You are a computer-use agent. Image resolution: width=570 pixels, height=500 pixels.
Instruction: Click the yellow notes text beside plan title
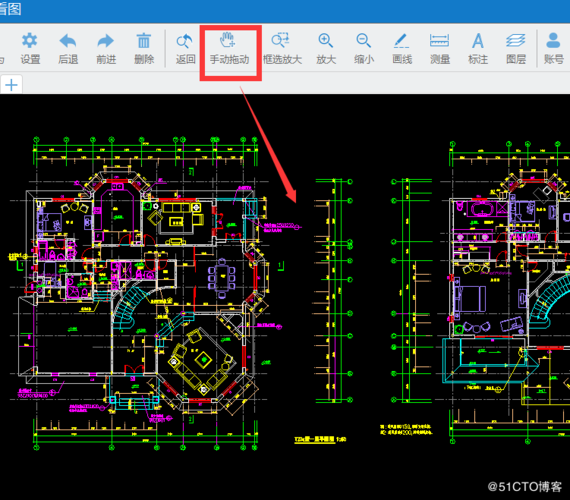(406, 429)
